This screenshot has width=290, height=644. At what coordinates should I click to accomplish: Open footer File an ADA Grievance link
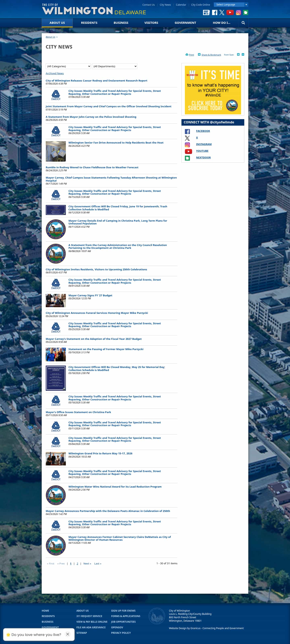tap(91, 627)
